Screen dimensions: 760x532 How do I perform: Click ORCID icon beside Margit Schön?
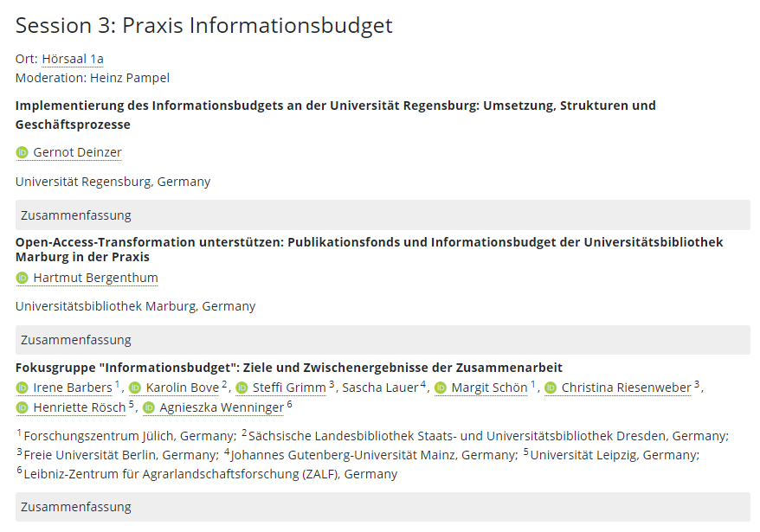[x=441, y=388]
